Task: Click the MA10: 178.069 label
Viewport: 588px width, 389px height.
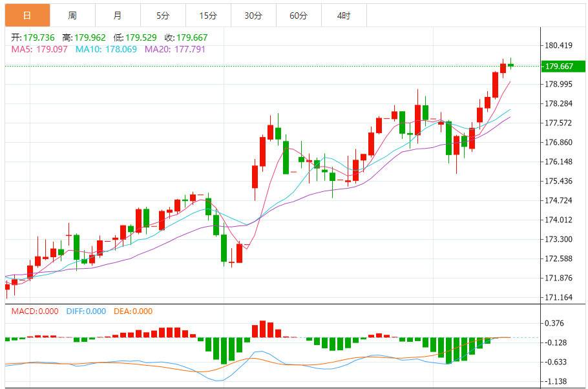Action: point(106,49)
